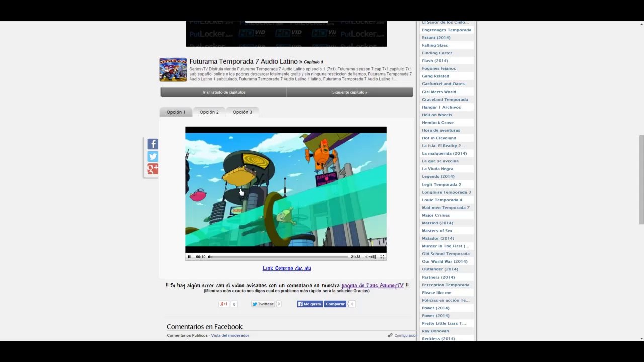This screenshot has height=362, width=644.
Task: Open 'Old School Temporada' in series list
Action: click(446, 254)
